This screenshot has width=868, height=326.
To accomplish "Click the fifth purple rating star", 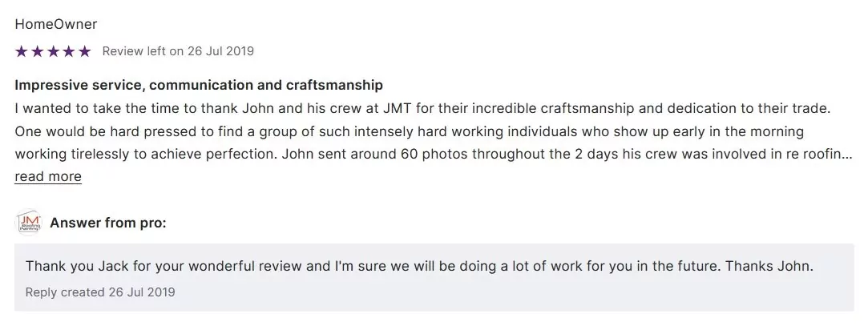I will pos(85,51).
